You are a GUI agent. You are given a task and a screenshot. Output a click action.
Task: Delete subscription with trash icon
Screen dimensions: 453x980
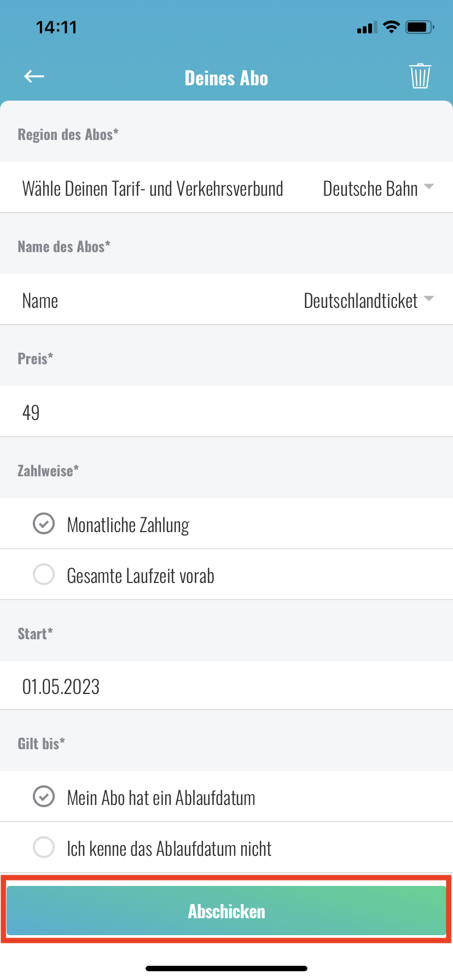click(x=420, y=76)
